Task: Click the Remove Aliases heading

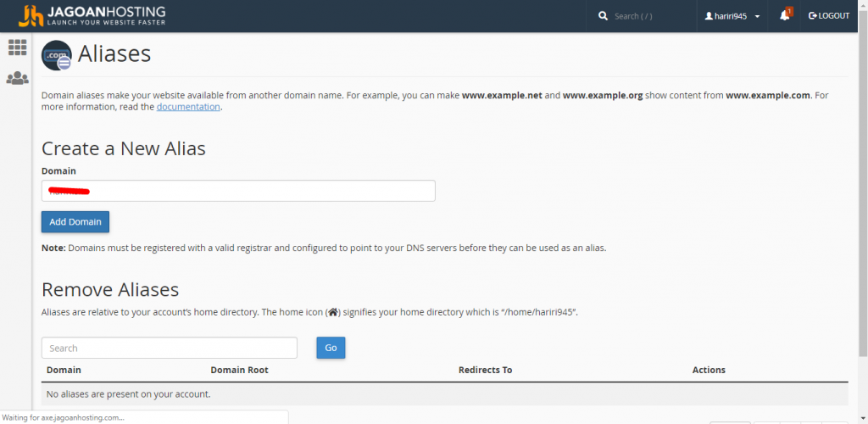Action: click(x=110, y=289)
